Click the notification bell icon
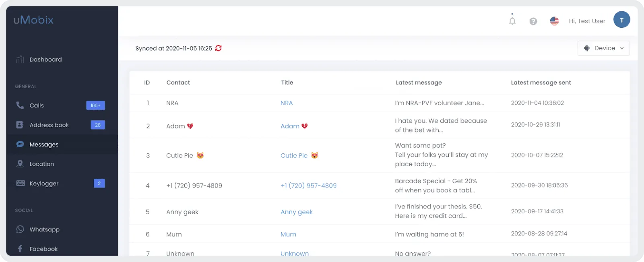 click(512, 21)
